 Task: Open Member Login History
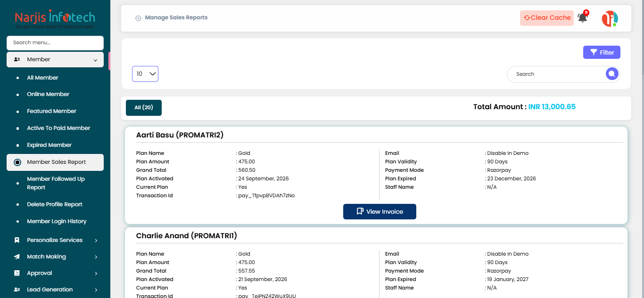tap(57, 221)
